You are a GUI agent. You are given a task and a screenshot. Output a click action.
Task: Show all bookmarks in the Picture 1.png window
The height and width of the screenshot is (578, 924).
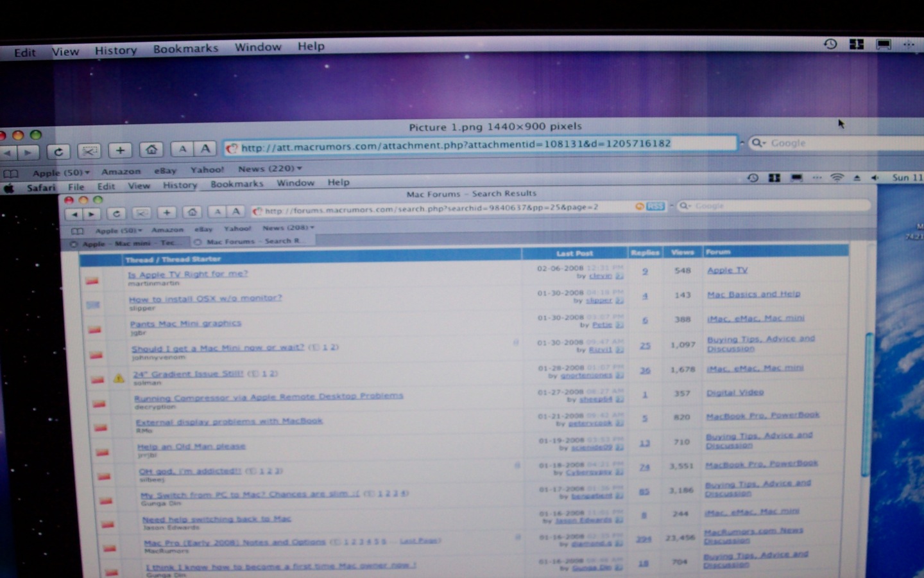11,173
